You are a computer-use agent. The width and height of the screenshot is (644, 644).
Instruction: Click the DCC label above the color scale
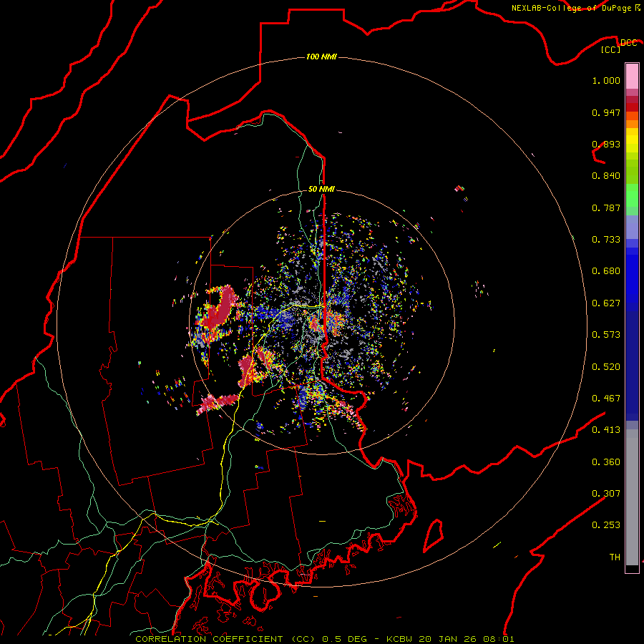(x=628, y=43)
